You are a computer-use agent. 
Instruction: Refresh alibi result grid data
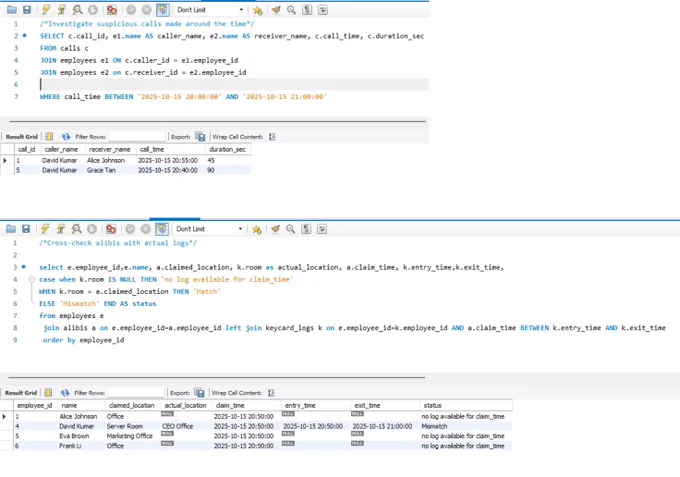(65, 393)
